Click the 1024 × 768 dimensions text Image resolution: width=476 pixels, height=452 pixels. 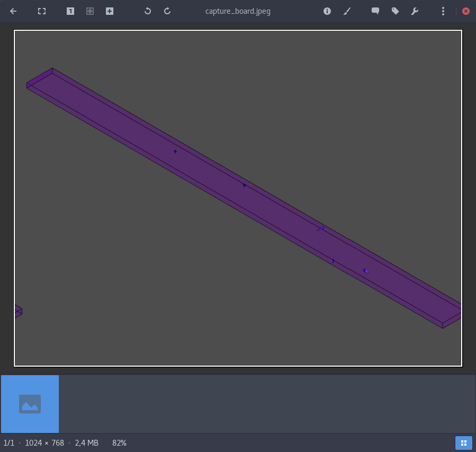[44, 443]
